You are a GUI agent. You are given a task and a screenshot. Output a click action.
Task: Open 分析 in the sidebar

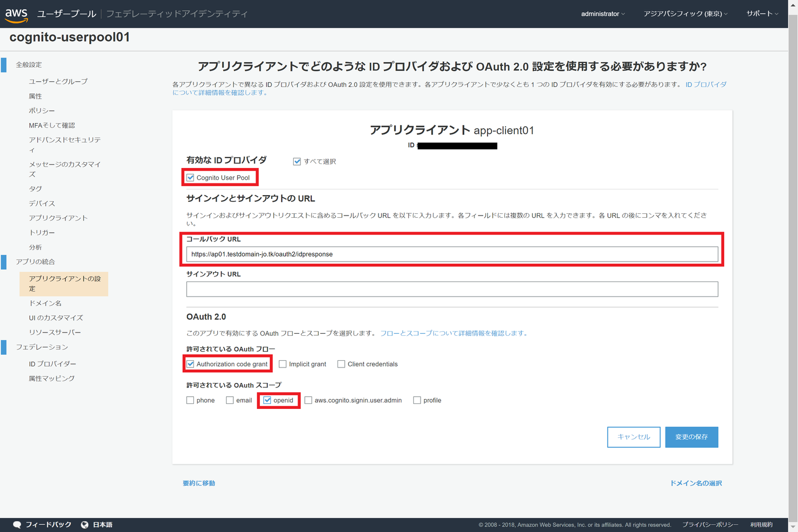click(x=35, y=247)
